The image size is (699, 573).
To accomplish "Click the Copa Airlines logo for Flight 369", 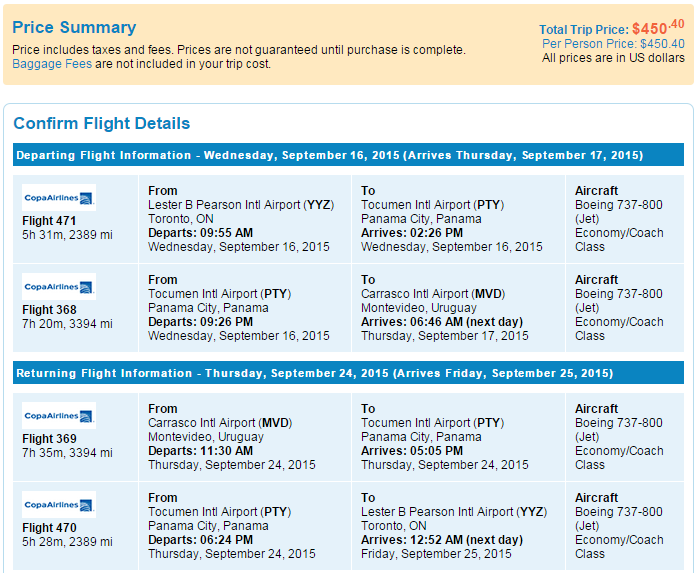I will (x=59, y=416).
